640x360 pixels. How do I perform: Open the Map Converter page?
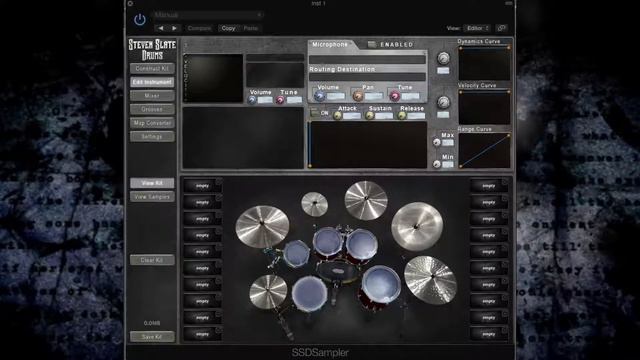(152, 123)
